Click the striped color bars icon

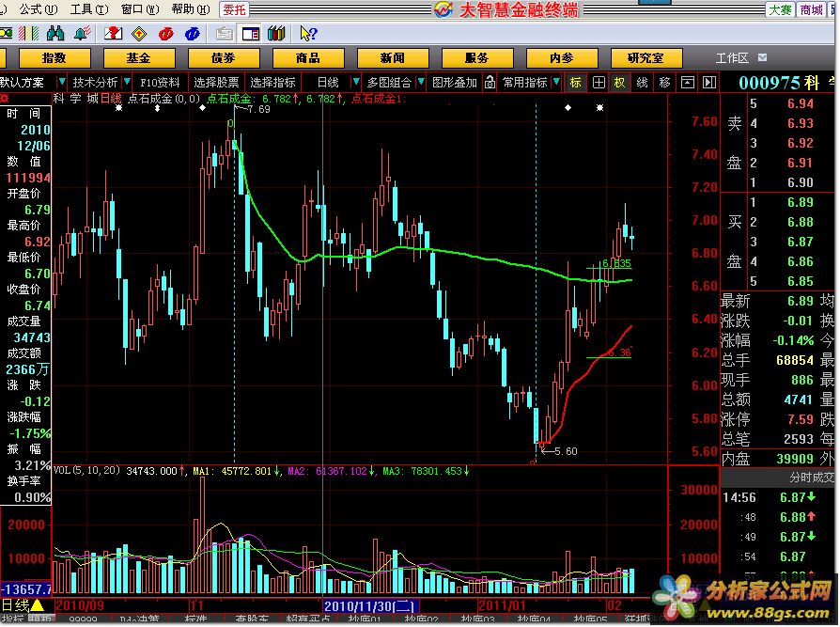point(28,34)
